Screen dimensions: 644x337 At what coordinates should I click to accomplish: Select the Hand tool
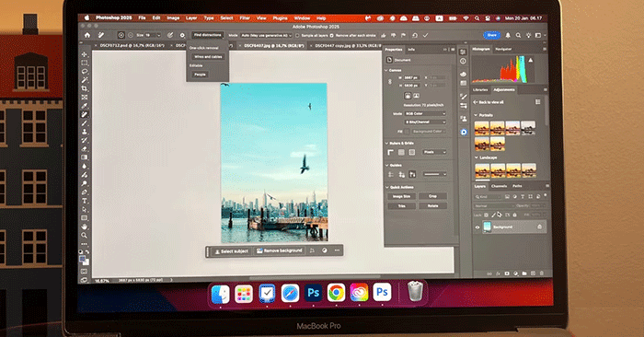tap(85, 227)
